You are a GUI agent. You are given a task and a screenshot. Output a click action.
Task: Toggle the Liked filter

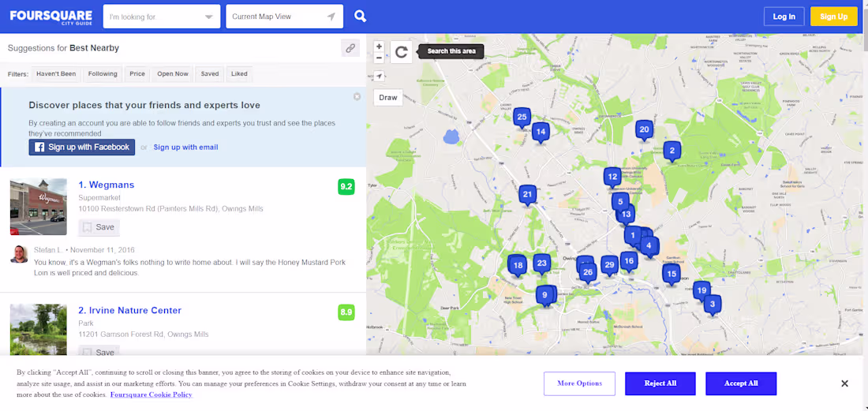pos(239,74)
